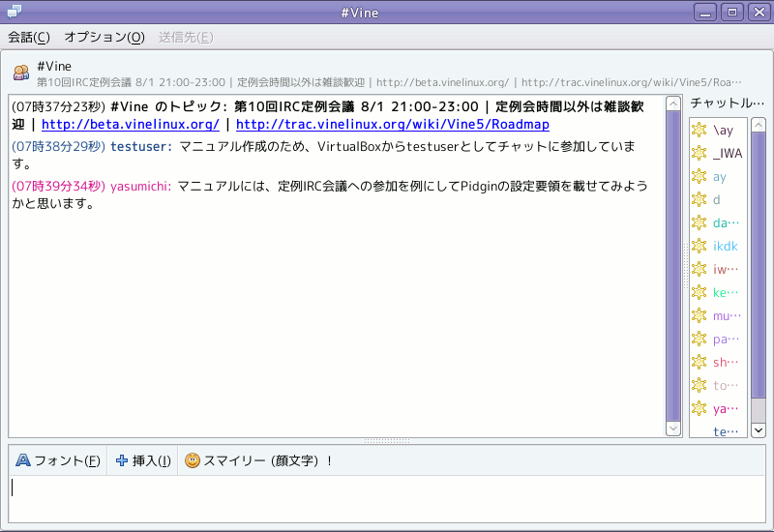Click the user list scrollbar down arrow
Screen dimensions: 774x532
point(759,429)
